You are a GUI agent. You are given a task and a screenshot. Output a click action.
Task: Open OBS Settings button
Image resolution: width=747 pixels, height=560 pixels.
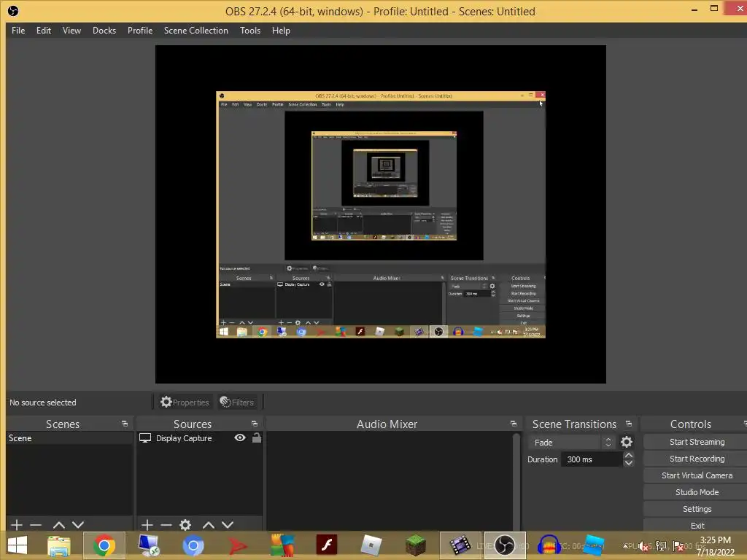tap(696, 508)
